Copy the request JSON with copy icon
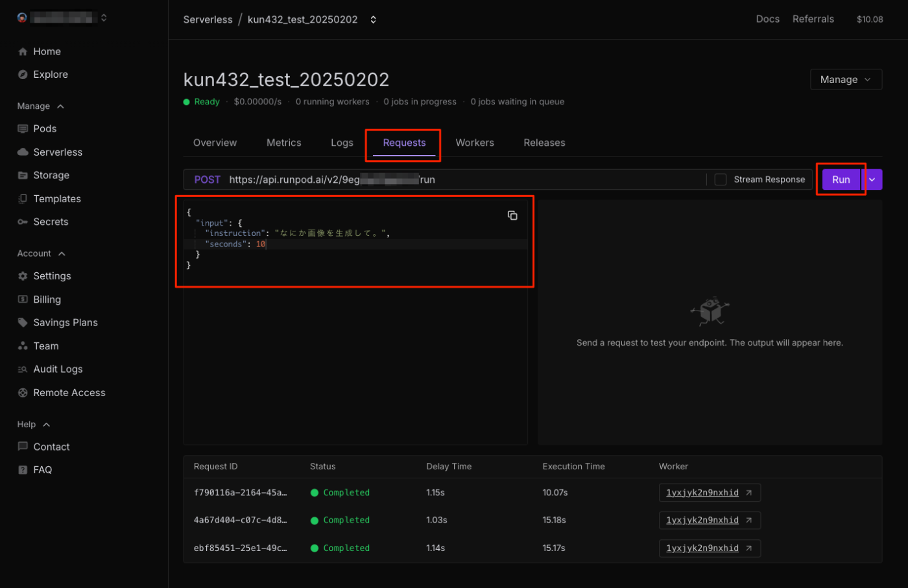908x588 pixels. 512,215
